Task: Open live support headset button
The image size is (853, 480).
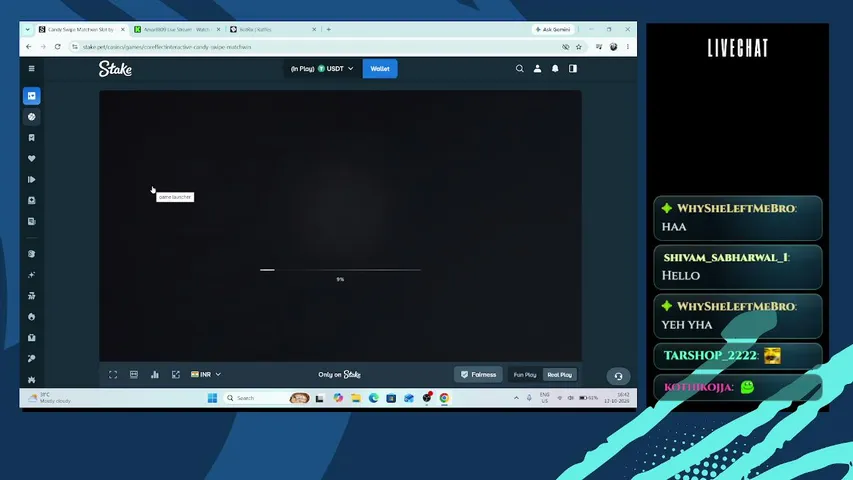Action: [619, 376]
